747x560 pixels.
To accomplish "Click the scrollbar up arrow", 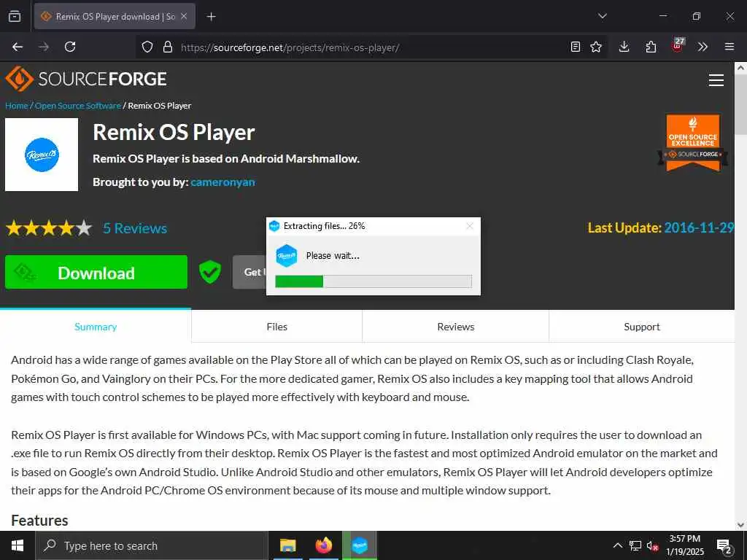I will coord(741,68).
